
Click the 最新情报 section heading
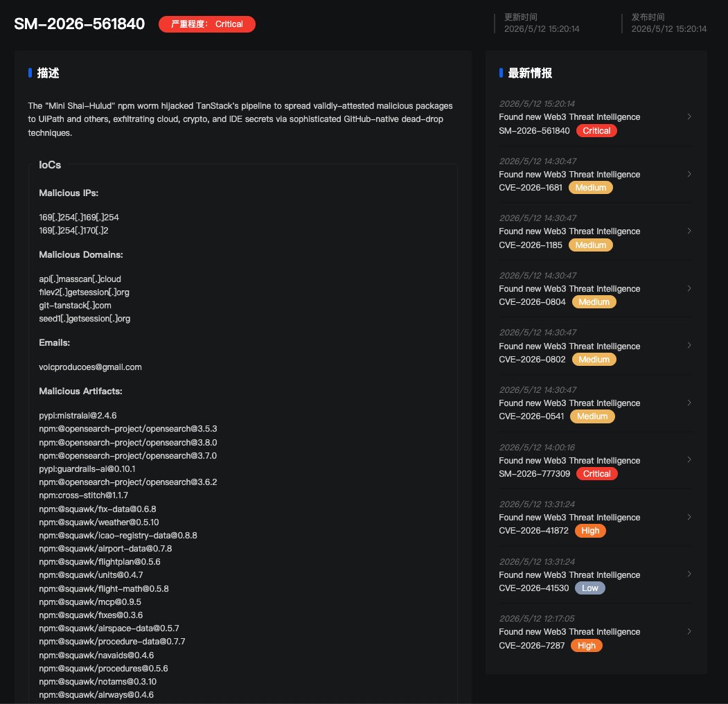click(x=530, y=73)
